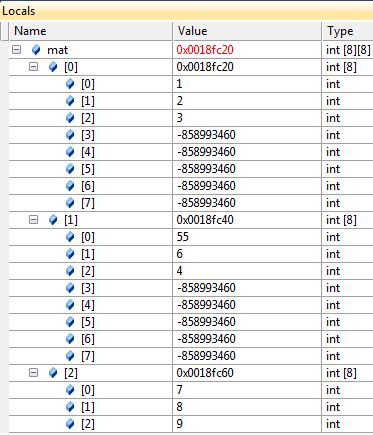This screenshot has height=435, width=373.
Task: Click the cube icon of element with value 3
Action: click(70, 118)
